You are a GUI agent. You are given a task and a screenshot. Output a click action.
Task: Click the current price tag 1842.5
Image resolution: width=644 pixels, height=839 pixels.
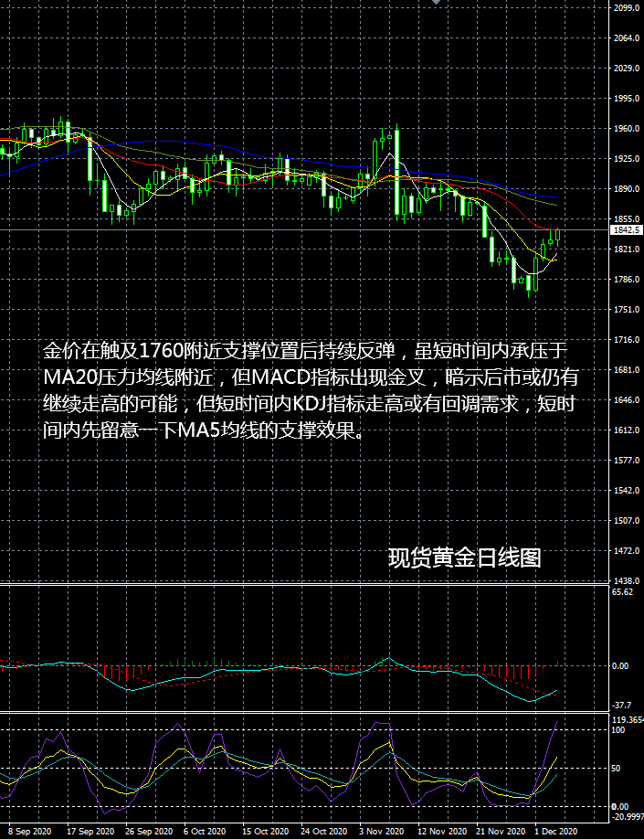[626, 230]
